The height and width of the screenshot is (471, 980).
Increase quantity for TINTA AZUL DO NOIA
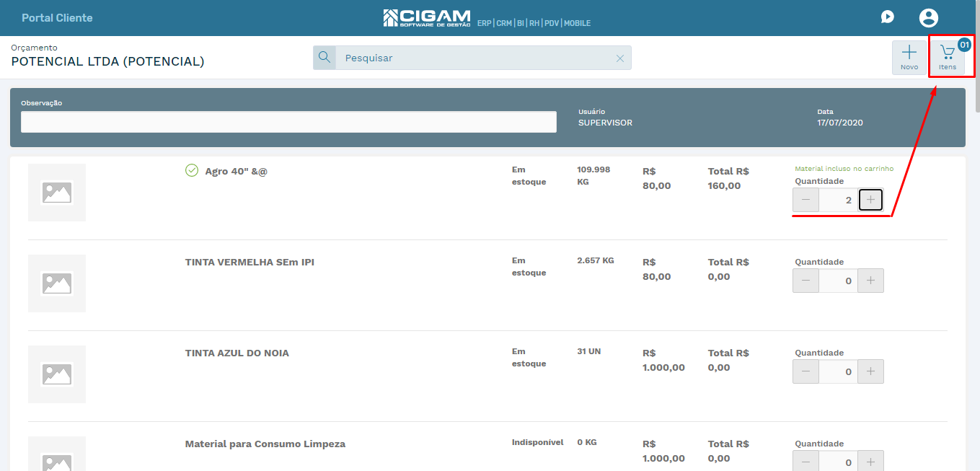click(870, 371)
